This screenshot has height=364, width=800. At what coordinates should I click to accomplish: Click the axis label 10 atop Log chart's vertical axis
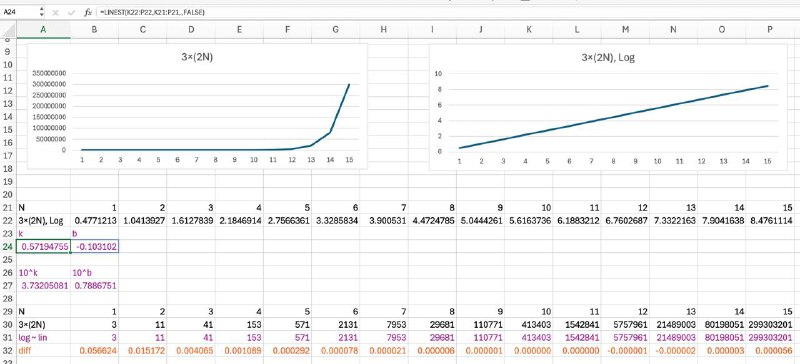point(438,74)
